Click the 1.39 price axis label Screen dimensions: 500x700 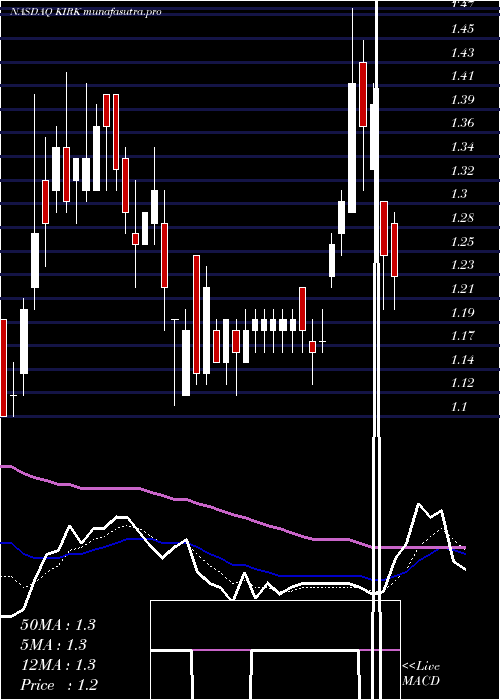tap(462, 100)
